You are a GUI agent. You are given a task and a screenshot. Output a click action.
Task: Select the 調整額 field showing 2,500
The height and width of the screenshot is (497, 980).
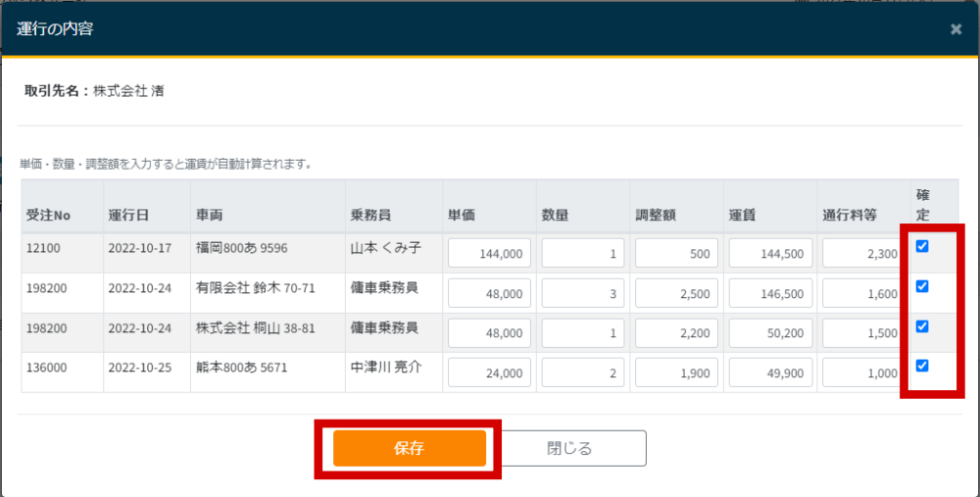pos(678,294)
